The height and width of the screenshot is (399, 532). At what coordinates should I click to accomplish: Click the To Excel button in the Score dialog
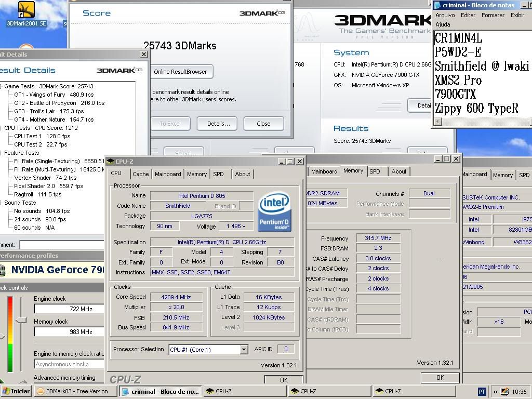170,124
